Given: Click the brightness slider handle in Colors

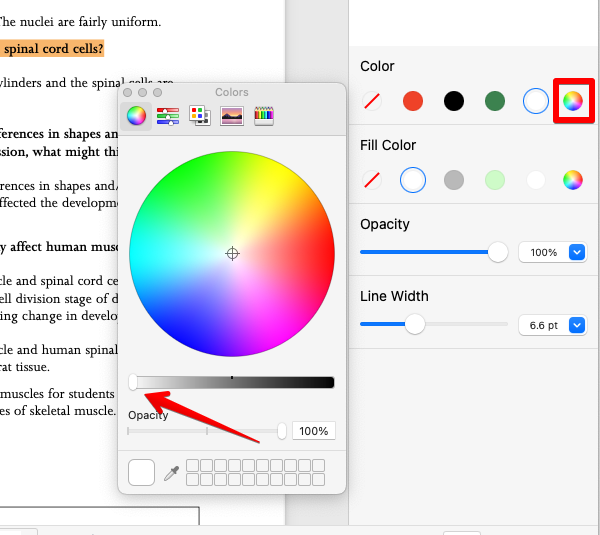Looking at the screenshot, I should (x=133, y=382).
